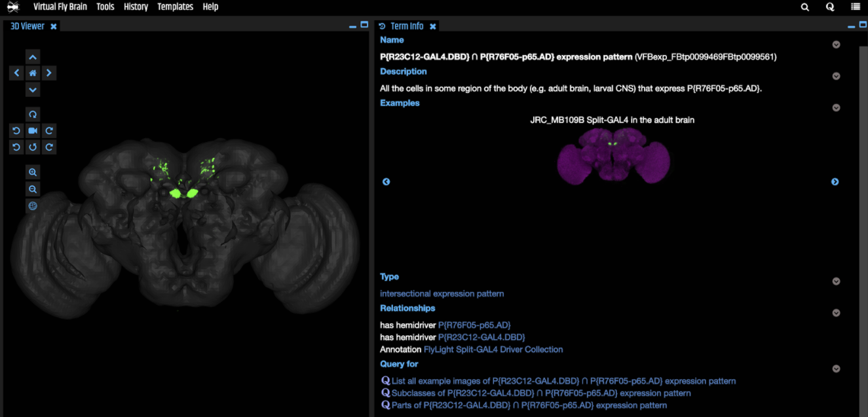Click the zoom-out icon in the 3D Viewer toolbar
Image resolution: width=868 pixels, height=417 pixels.
tap(33, 189)
